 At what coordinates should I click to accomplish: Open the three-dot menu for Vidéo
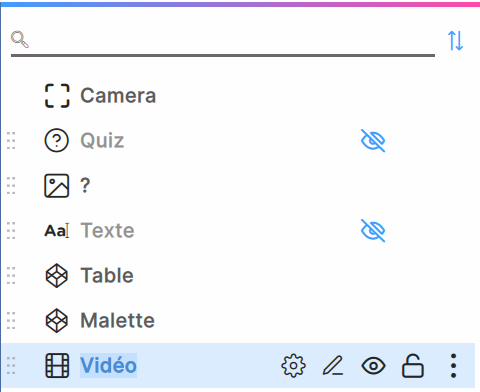click(453, 366)
